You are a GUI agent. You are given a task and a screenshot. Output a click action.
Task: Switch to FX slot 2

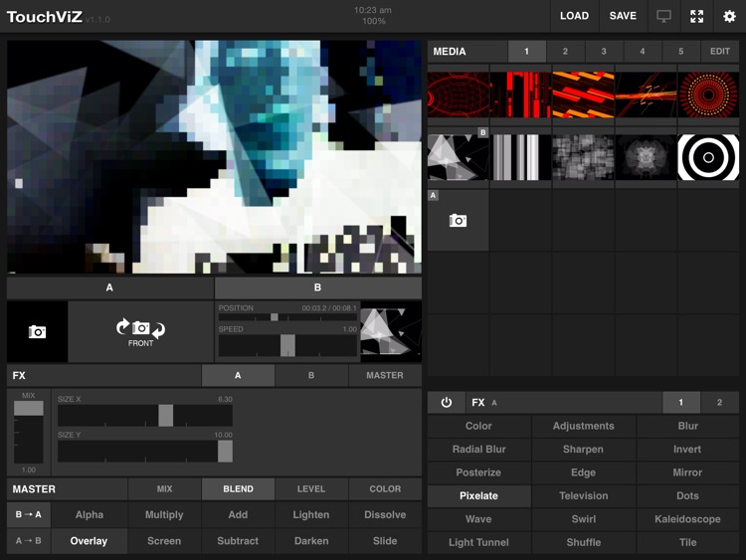click(720, 403)
